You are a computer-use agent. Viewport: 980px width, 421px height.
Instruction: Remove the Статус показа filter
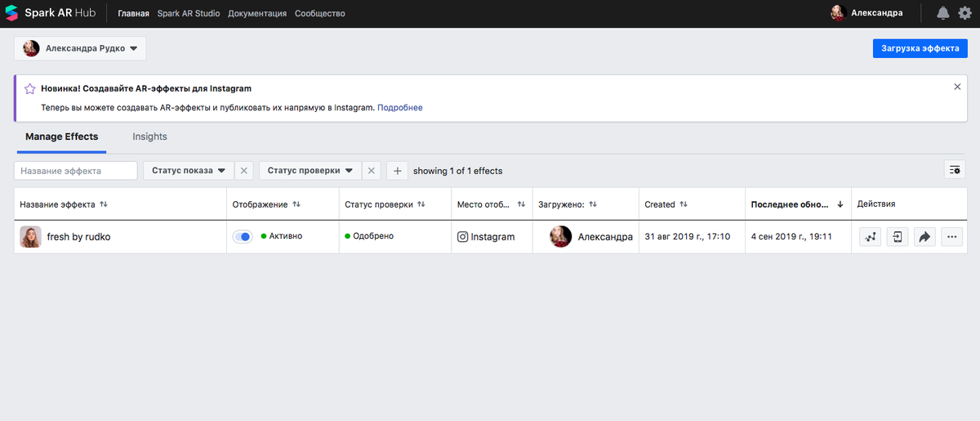[243, 171]
